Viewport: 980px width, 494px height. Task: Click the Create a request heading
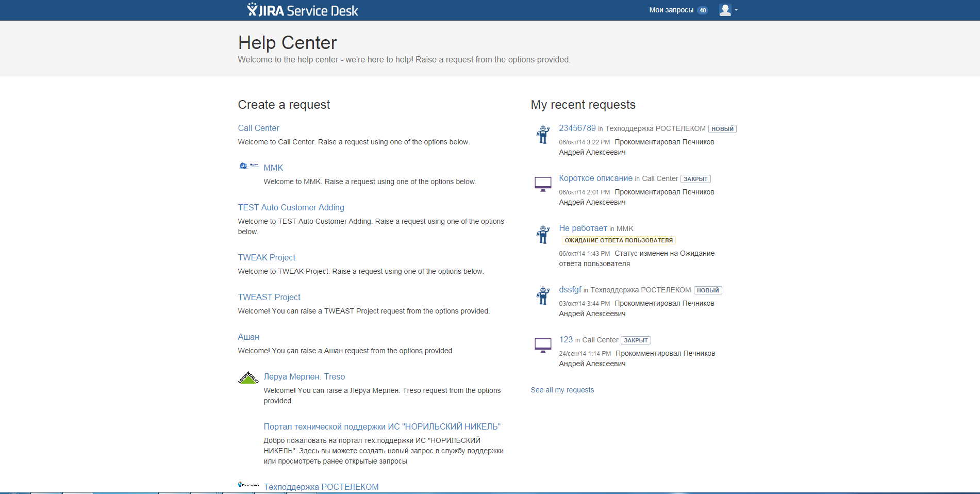[x=284, y=105]
